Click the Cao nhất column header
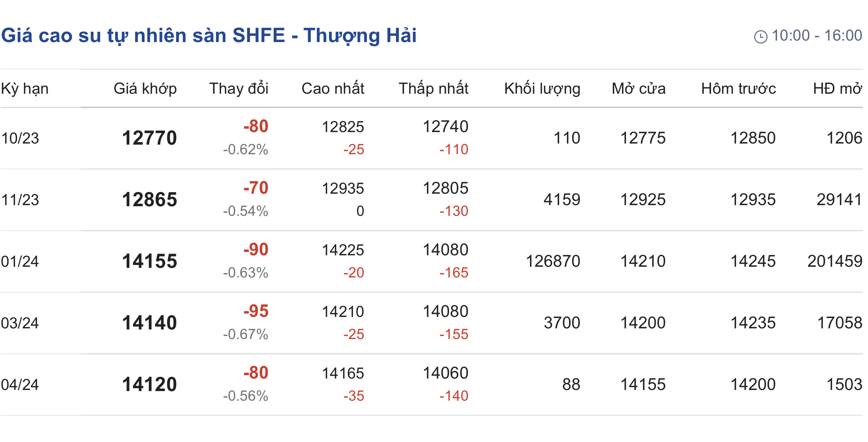The width and height of the screenshot is (868, 442). pyautogui.click(x=333, y=89)
